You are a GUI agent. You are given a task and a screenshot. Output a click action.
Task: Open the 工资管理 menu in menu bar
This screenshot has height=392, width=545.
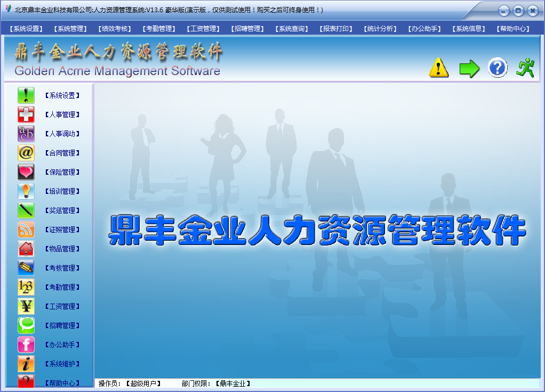pos(203,29)
